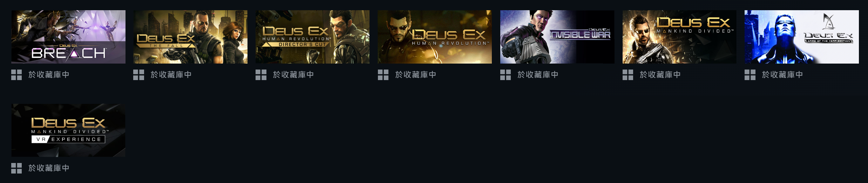868x183 pixels.
Task: Open Deus Ex The Fall game thumbnail
Action: (x=190, y=37)
